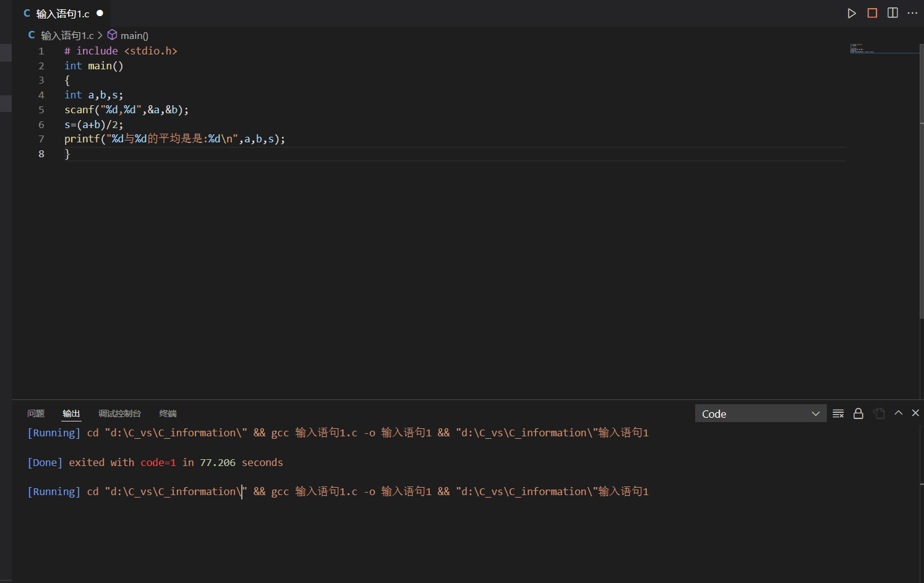
Task: Click unsaved dot on 输入语句1.c tab
Action: 100,13
